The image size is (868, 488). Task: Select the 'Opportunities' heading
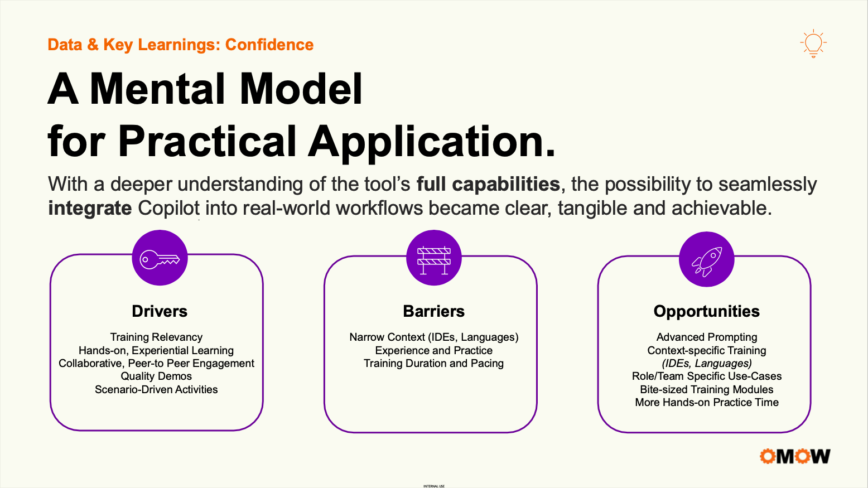707,311
